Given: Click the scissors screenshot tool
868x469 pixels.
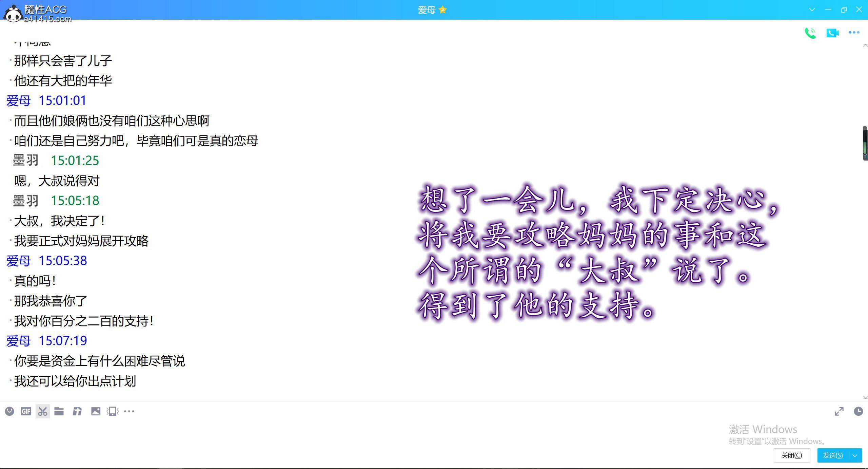Looking at the screenshot, I should point(43,411).
